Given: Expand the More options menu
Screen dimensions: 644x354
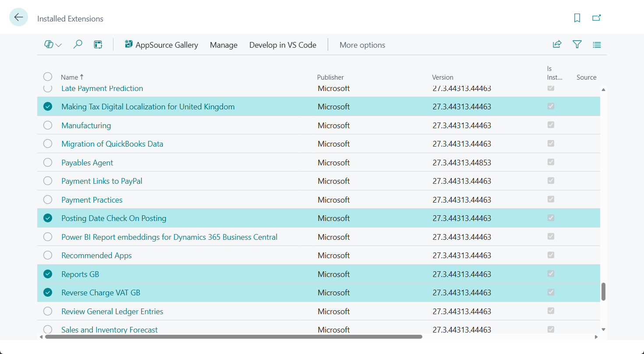Looking at the screenshot, I should tap(362, 45).
